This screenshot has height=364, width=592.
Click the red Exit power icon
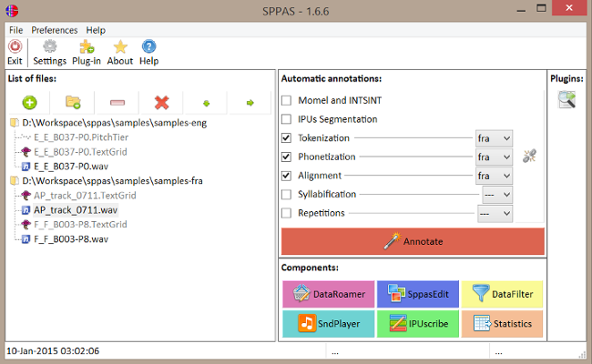15,46
